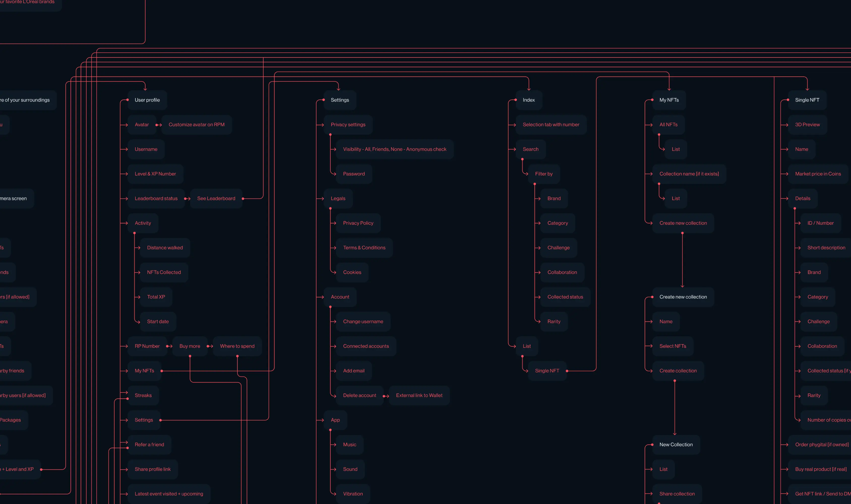Click the New Collection header node
851x504 pixels.
pos(676,445)
